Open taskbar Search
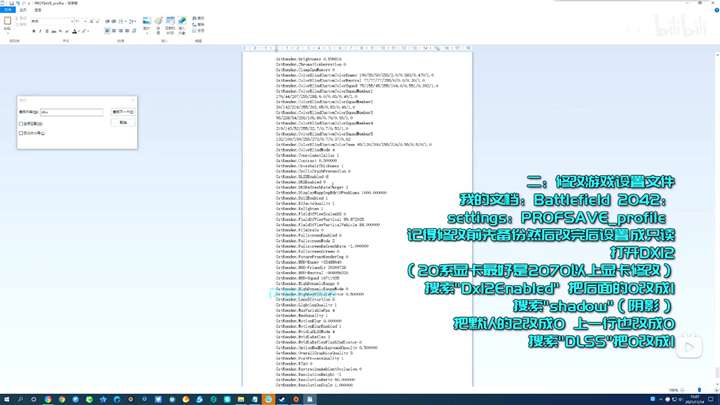The width and height of the screenshot is (720, 405). (20, 399)
